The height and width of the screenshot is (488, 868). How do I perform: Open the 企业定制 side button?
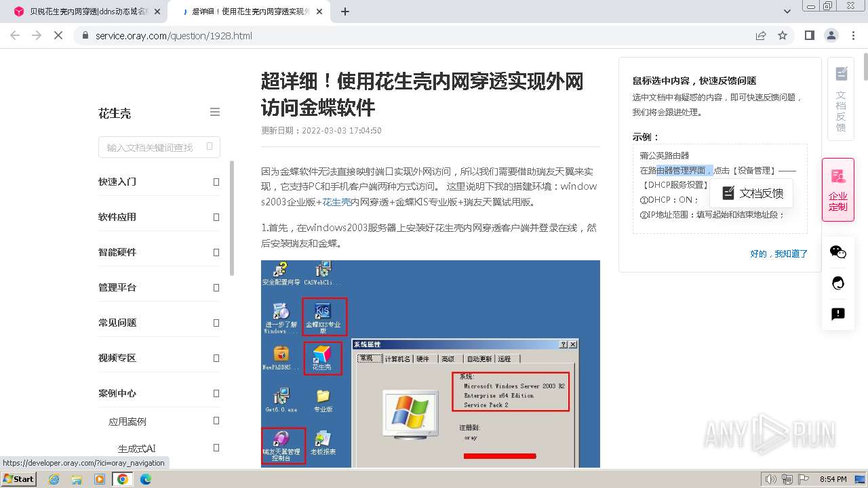[x=838, y=190]
